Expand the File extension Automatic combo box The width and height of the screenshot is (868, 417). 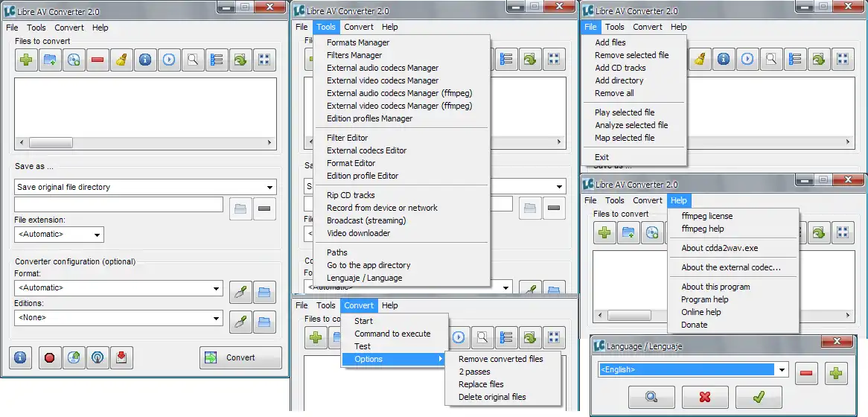point(60,235)
